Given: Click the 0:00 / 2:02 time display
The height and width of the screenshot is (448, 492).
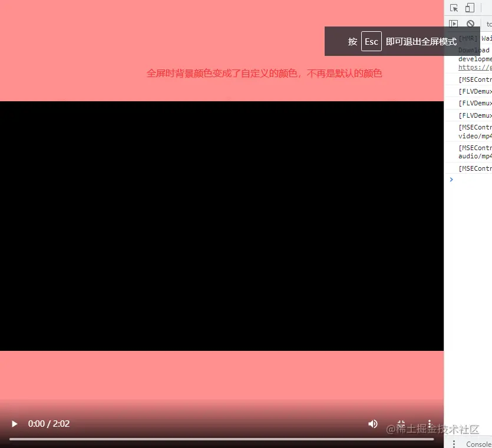Looking at the screenshot, I should coord(48,423).
